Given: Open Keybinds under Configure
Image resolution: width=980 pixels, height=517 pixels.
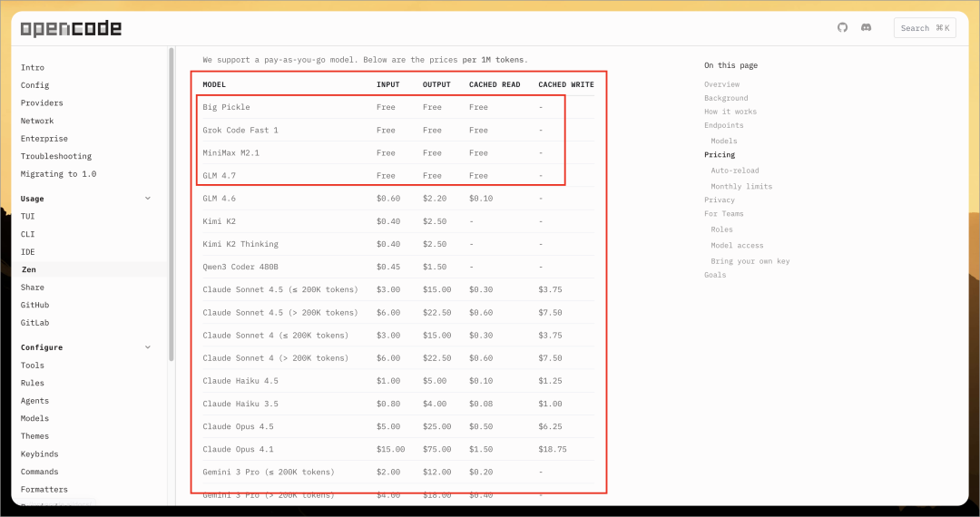Looking at the screenshot, I should (39, 454).
